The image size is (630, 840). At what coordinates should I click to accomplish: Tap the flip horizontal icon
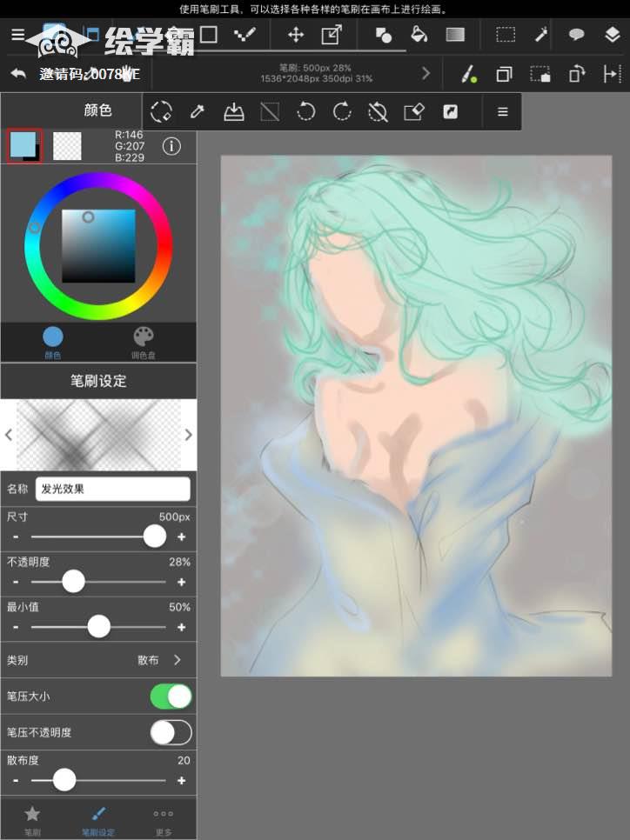(x=613, y=74)
